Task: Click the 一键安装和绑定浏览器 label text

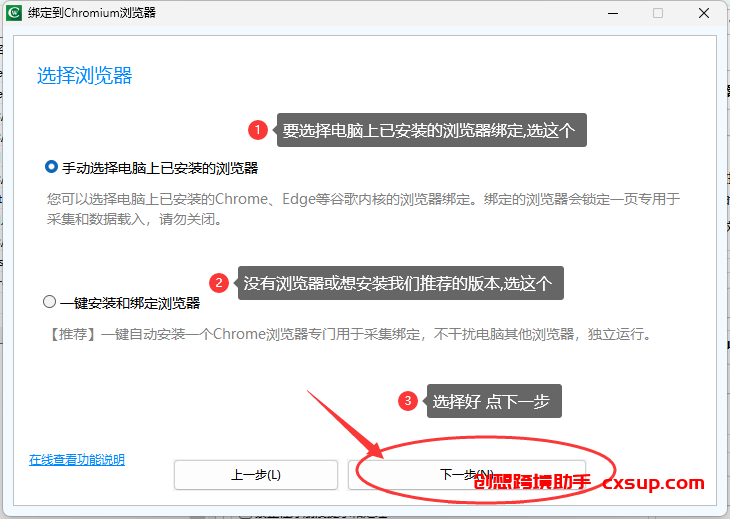Action: 130,303
